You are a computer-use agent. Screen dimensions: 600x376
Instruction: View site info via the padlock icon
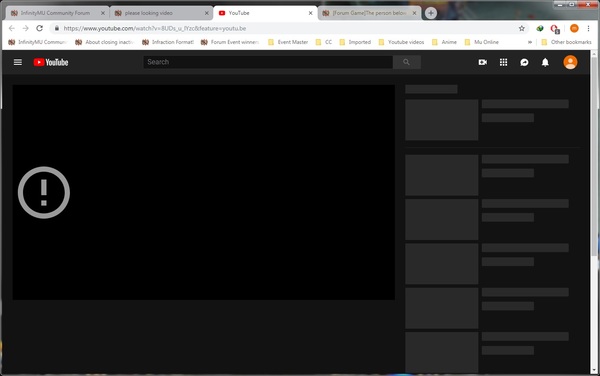point(57,28)
